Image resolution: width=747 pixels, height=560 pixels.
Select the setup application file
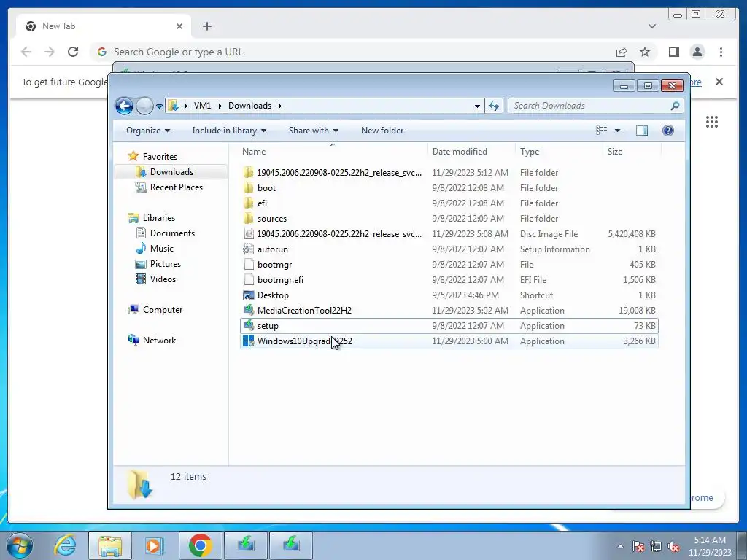pos(449,326)
